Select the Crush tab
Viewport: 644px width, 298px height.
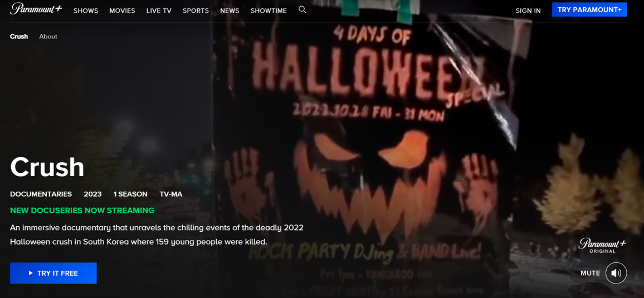tap(19, 37)
